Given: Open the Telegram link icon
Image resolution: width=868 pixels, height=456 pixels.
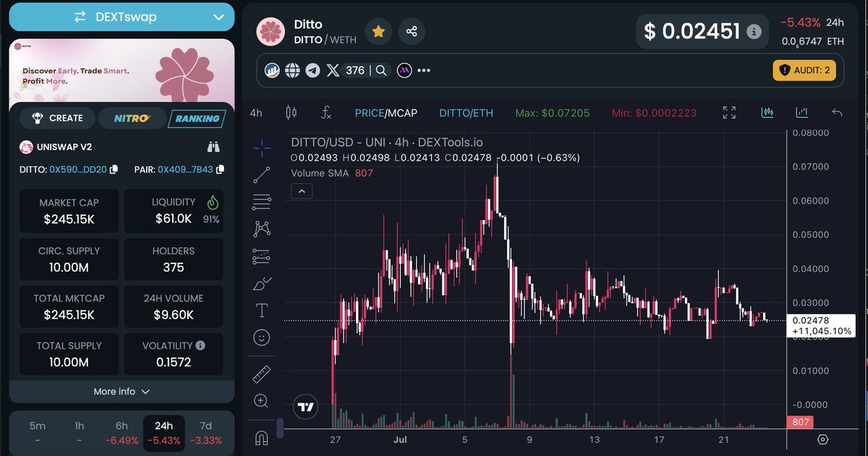Looking at the screenshot, I should [x=312, y=70].
